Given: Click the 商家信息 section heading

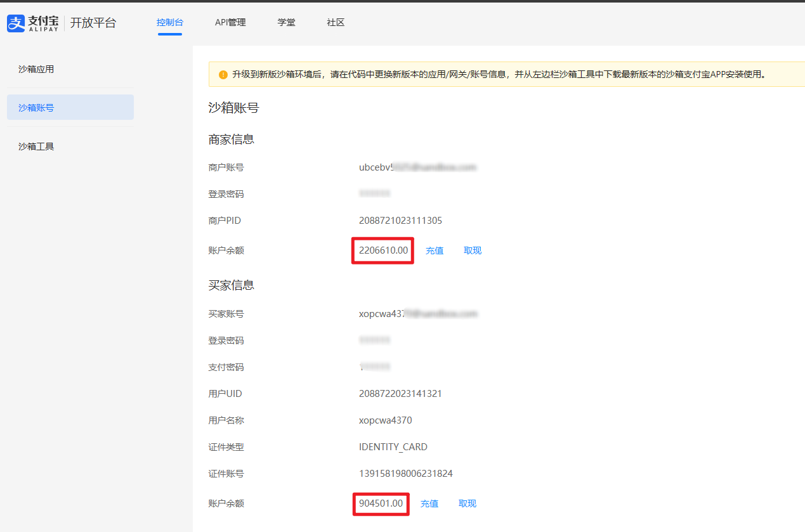Looking at the screenshot, I should click(232, 139).
